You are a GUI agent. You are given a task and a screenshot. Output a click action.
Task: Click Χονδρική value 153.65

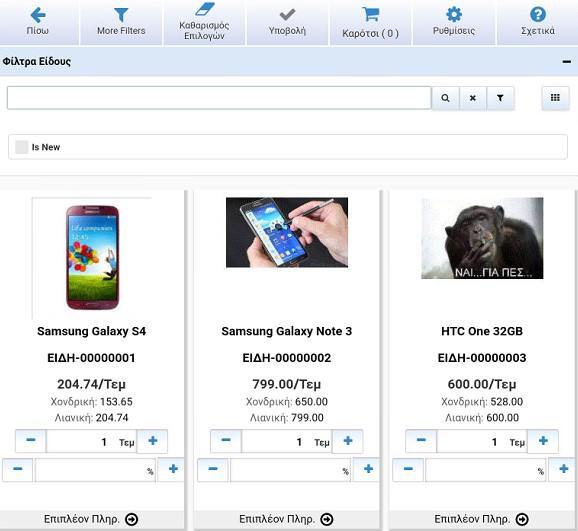click(x=116, y=402)
